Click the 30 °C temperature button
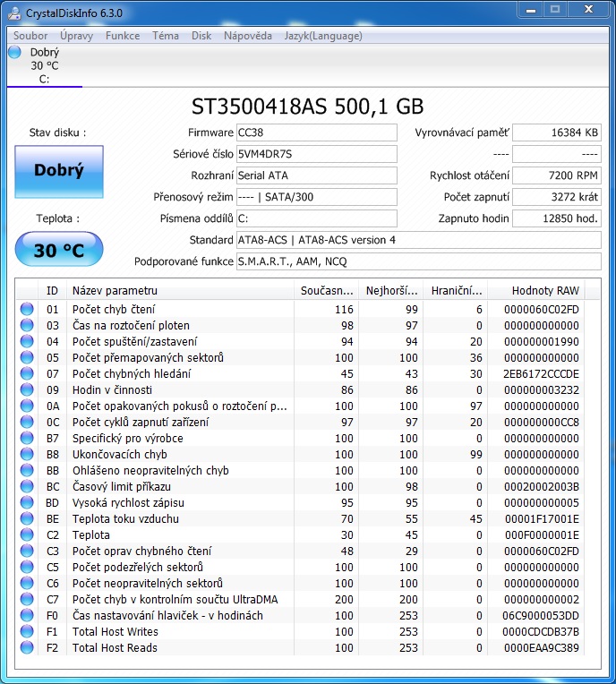The image size is (616, 684). point(59,250)
